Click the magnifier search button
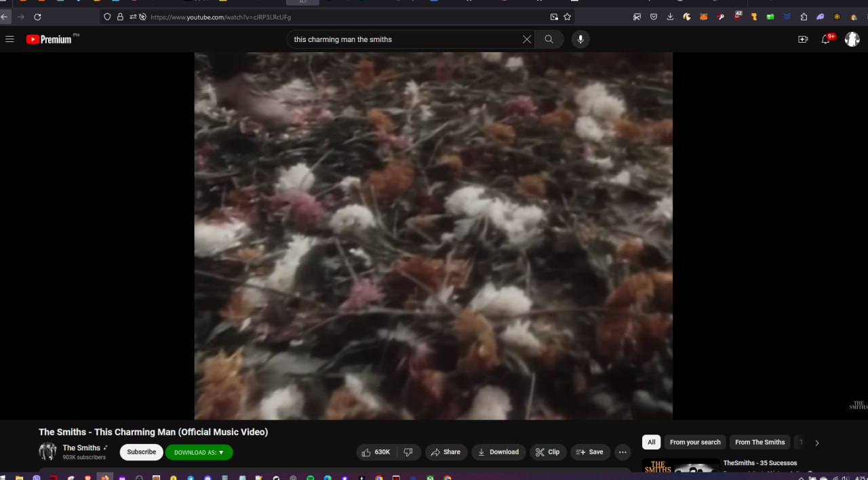Screen dimensions: 868x480 click(x=549, y=39)
